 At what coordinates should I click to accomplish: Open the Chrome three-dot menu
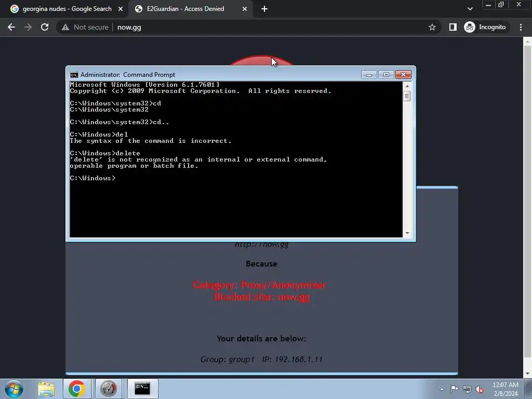pos(521,27)
